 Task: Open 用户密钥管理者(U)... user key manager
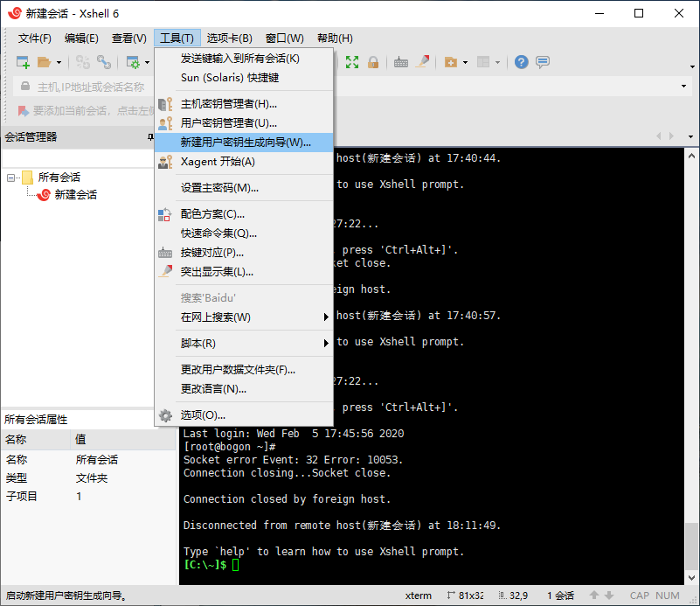244,123
